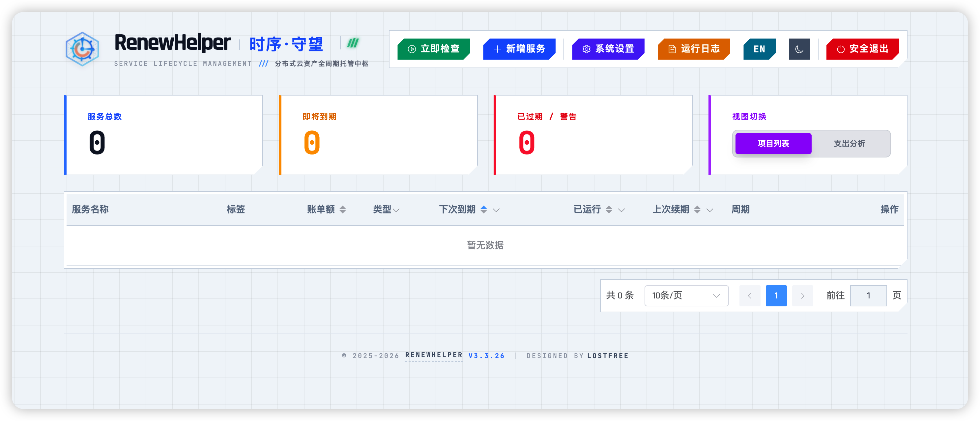980x421 pixels.
Task: Open 运行日志 document button
Action: coord(694,49)
